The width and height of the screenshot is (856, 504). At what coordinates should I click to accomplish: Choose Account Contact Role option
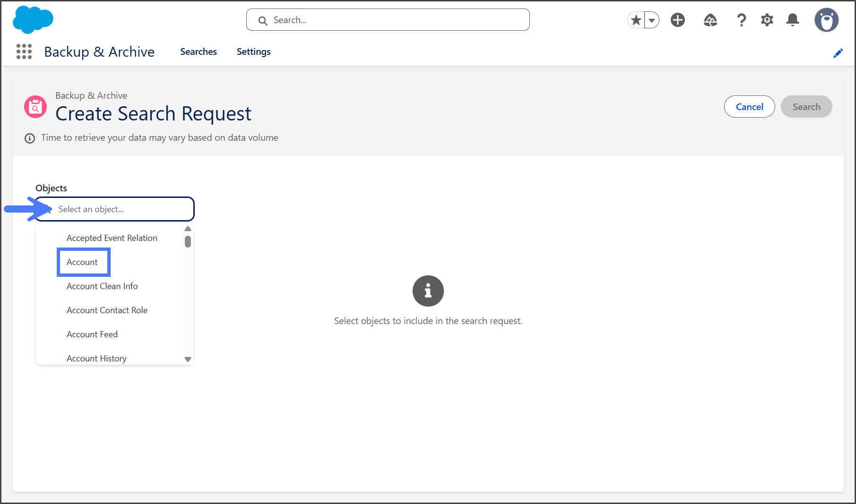107,310
